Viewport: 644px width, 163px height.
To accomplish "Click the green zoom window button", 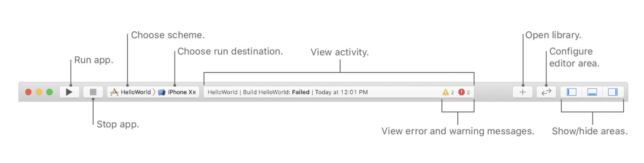I will (x=50, y=92).
